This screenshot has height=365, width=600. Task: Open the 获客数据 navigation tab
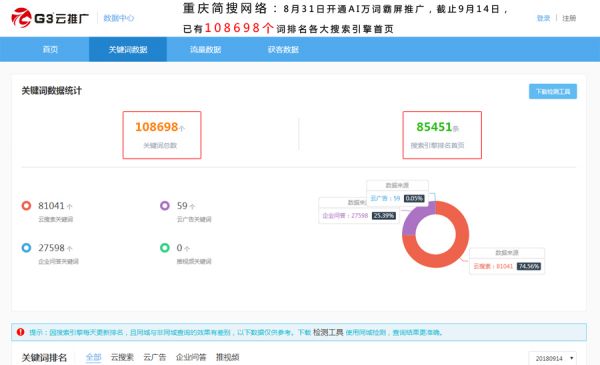283,49
